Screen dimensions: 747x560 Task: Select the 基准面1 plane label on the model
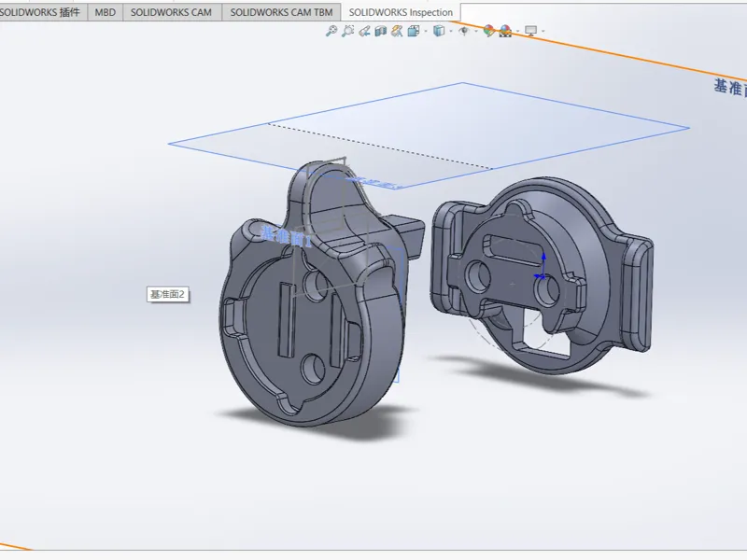coord(286,236)
